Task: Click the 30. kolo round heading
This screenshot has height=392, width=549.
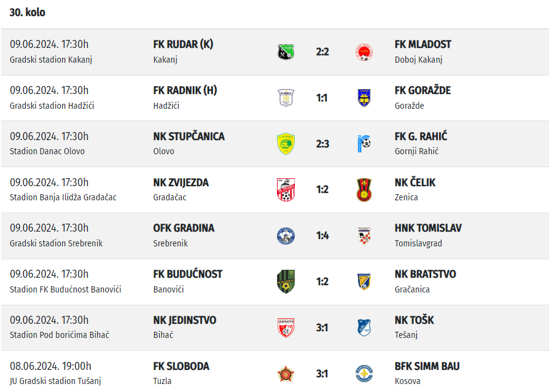Action: [28, 12]
